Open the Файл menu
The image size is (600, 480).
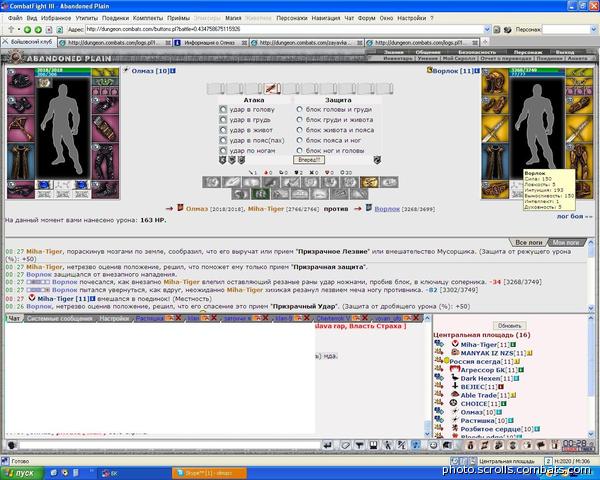point(15,18)
